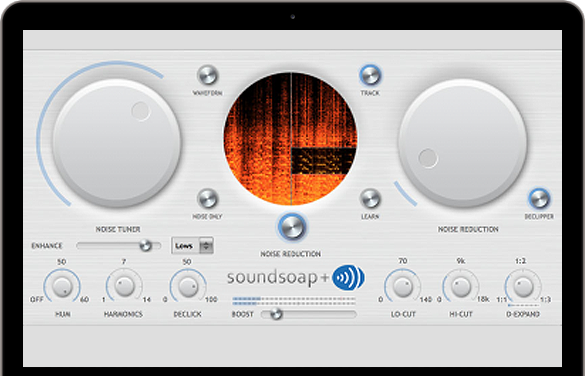
Task: Click the Hum value 50
Action: tap(62, 262)
